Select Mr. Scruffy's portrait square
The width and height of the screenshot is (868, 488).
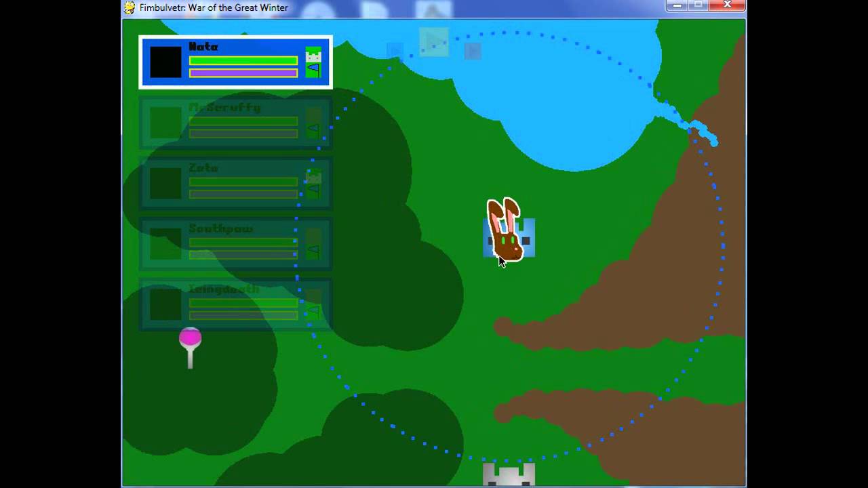click(165, 123)
